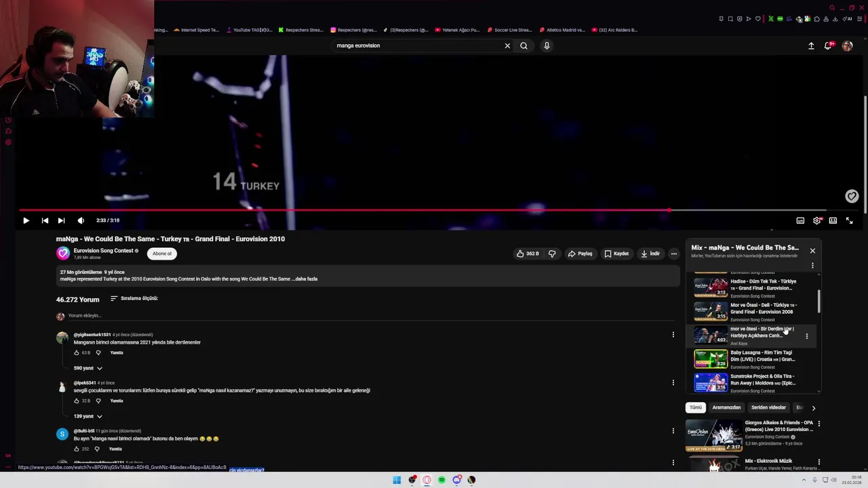Click playlist panel scrollbar
868x488 pixels.
pos(819,302)
